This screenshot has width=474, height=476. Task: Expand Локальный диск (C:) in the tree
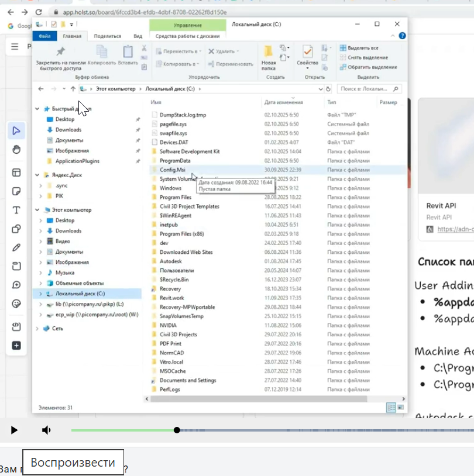point(41,294)
